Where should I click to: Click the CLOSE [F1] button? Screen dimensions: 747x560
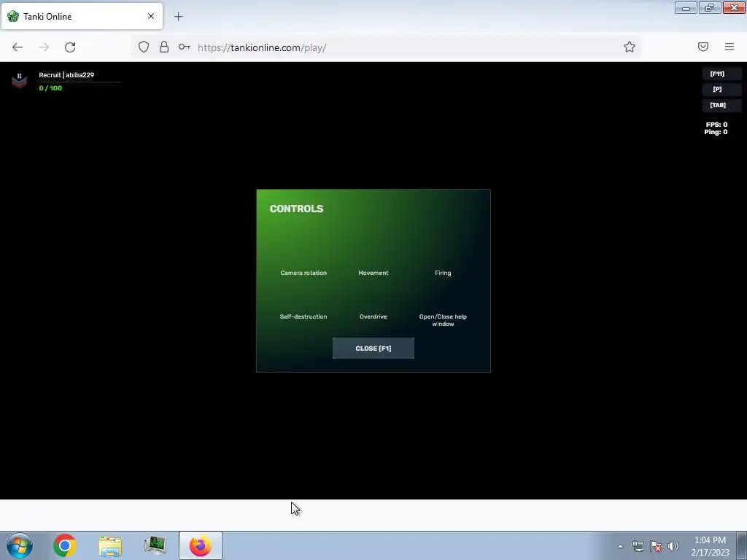[373, 348]
